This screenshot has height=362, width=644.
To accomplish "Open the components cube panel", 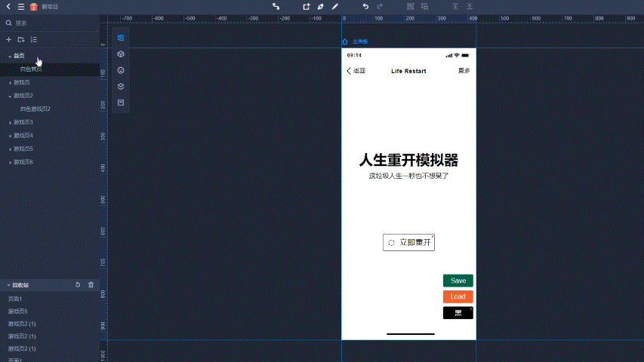I will [121, 54].
